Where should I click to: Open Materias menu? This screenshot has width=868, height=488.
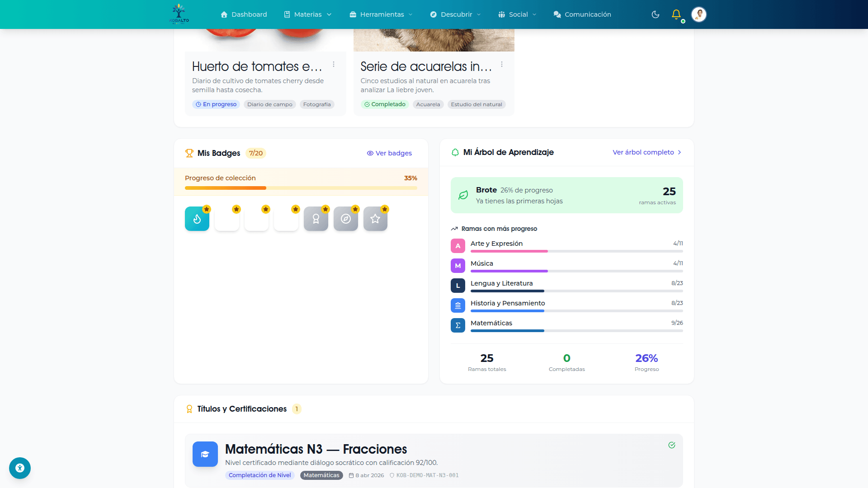coord(308,14)
